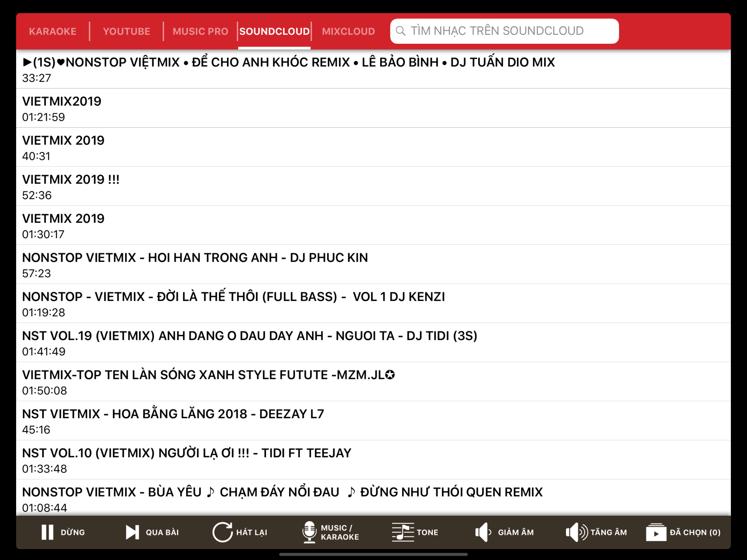Play ĐỂ CHO ANH KHÓC REMIX track

373,69
